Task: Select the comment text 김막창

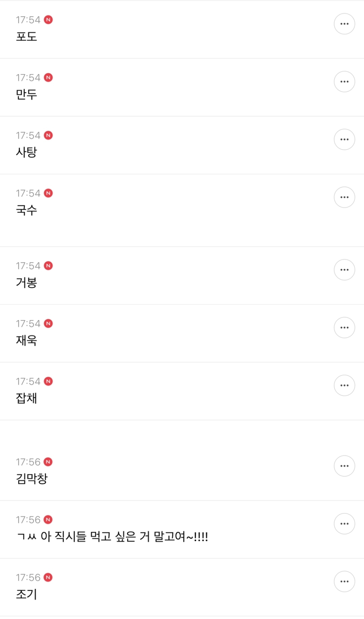Action: 32,479
